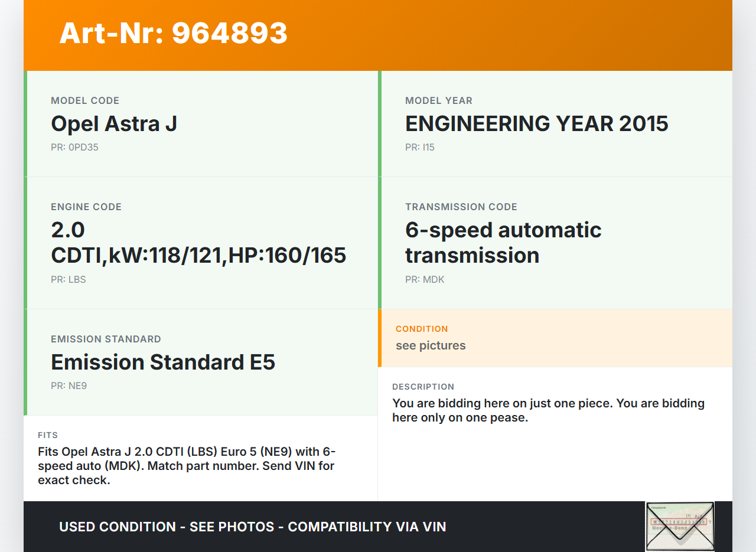Click the PR: LBS engine code
Viewport: 756px width, 552px height.
(69, 280)
